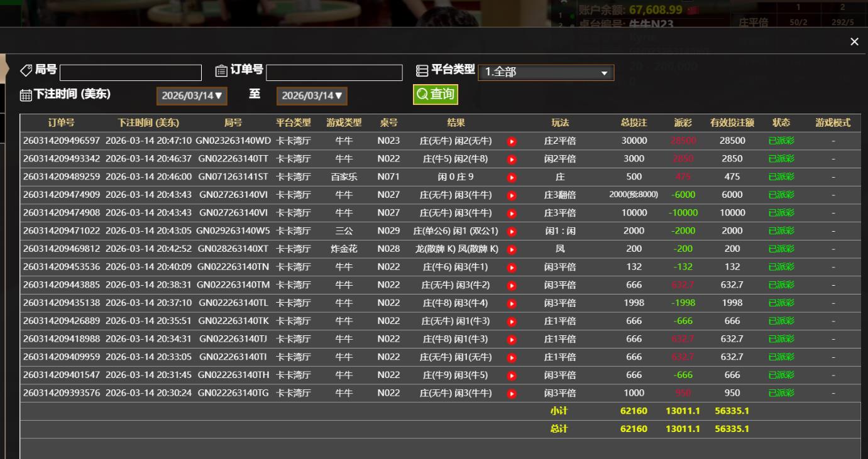Click the 下注时间 (美东) column header
Viewport: 868px width, 459px height.
point(148,123)
